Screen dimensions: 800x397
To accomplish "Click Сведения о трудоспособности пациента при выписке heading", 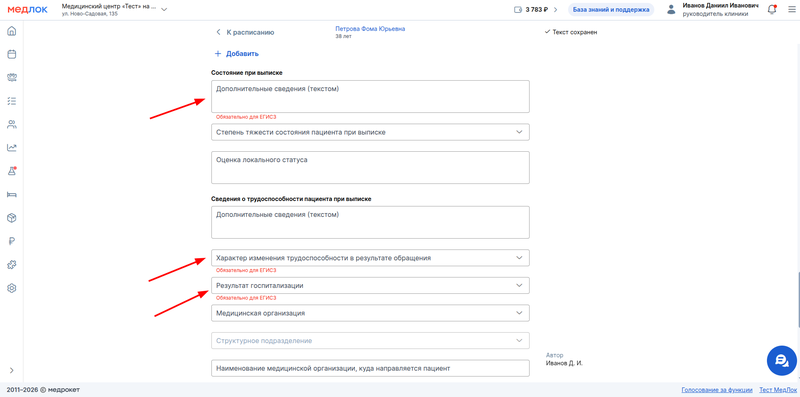I will (x=291, y=199).
